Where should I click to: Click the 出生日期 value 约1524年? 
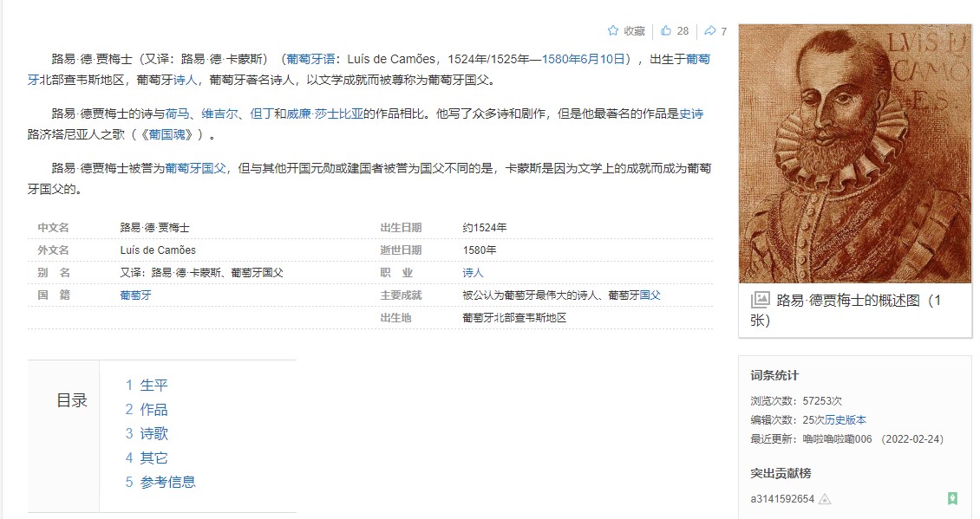(485, 227)
